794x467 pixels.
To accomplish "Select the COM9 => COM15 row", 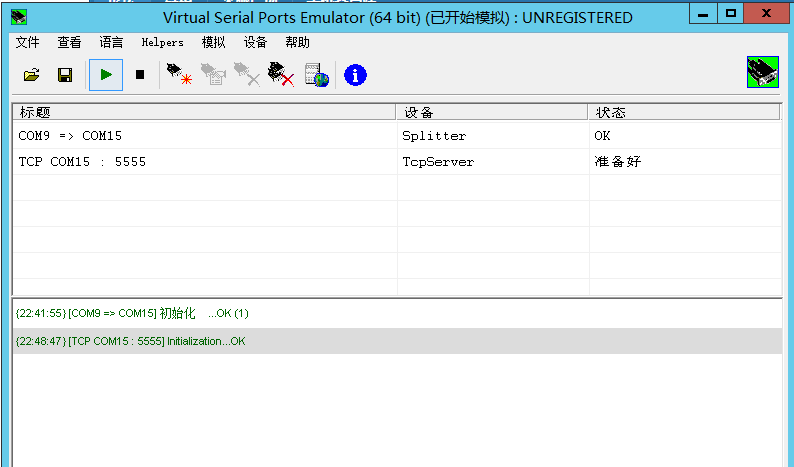I will 397,136.
